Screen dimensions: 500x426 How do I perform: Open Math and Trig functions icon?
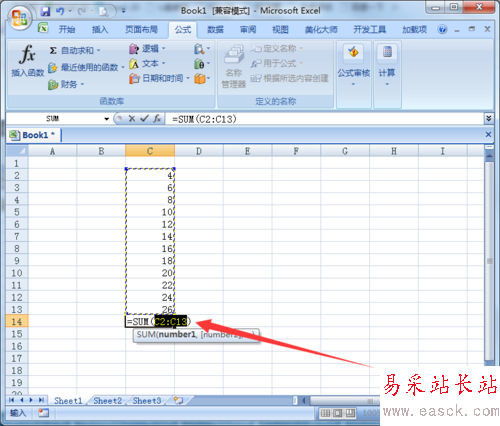202,64
